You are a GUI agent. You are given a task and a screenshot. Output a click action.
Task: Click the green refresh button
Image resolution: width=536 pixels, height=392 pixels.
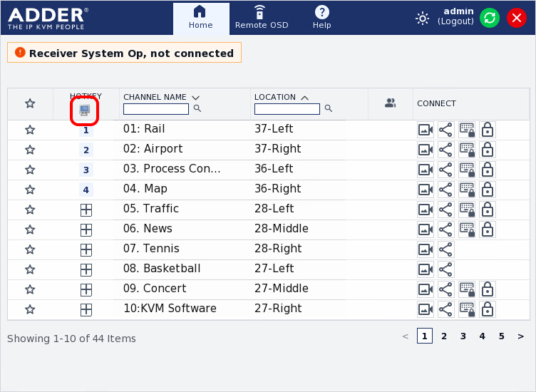[490, 18]
